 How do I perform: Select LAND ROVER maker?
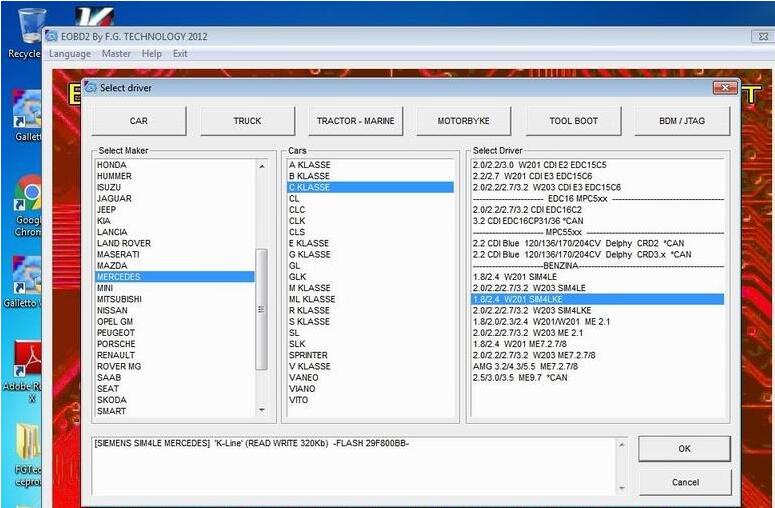(x=174, y=243)
